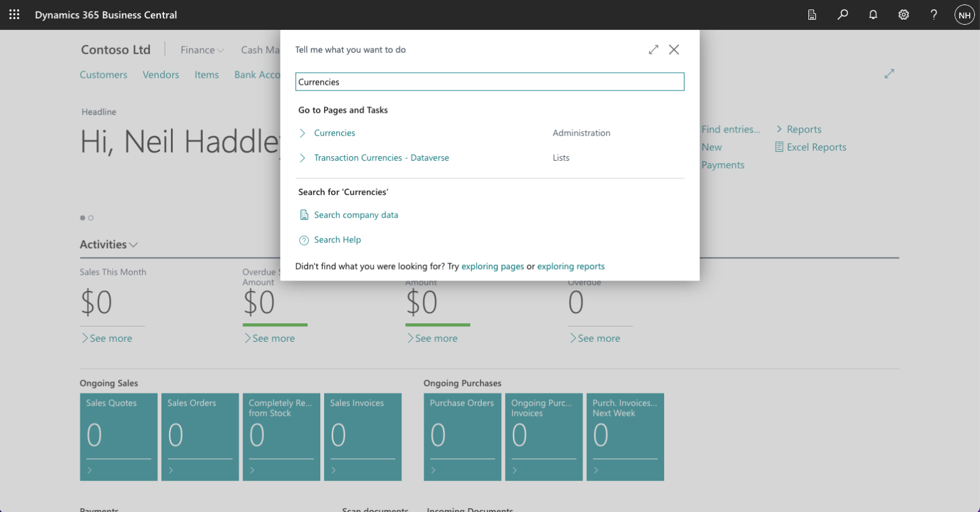980x512 pixels.
Task: Select the second headline carousel dot
Action: pos(91,218)
